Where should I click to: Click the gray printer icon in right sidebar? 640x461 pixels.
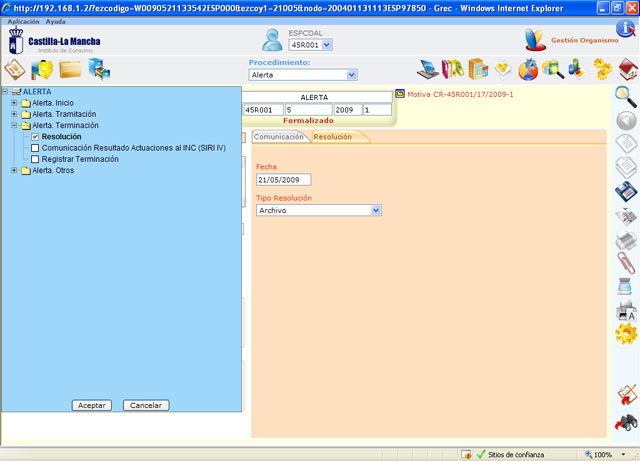[x=625, y=239]
